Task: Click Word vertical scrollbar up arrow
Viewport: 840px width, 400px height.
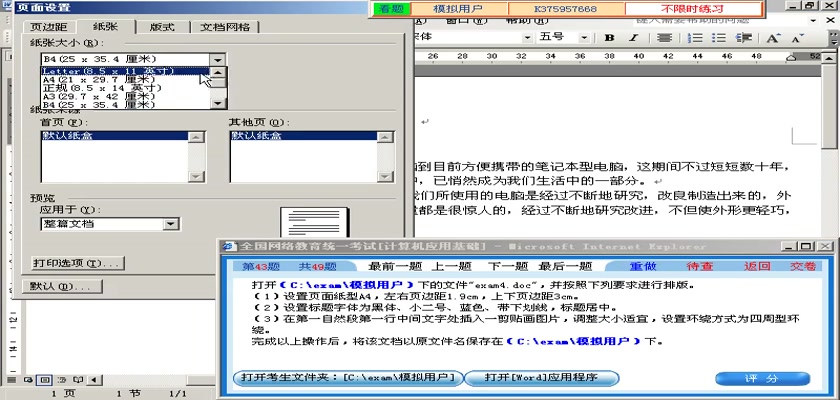Action: pos(830,58)
